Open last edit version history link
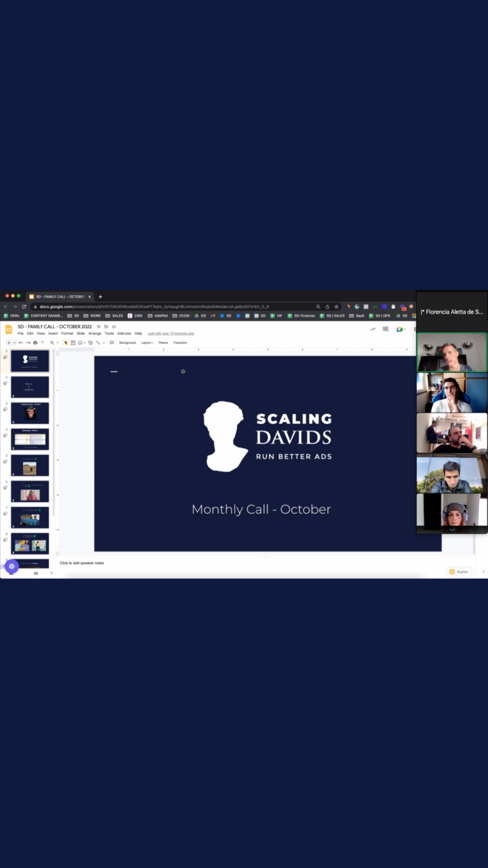Viewport: 488px width, 868px height. (x=170, y=333)
